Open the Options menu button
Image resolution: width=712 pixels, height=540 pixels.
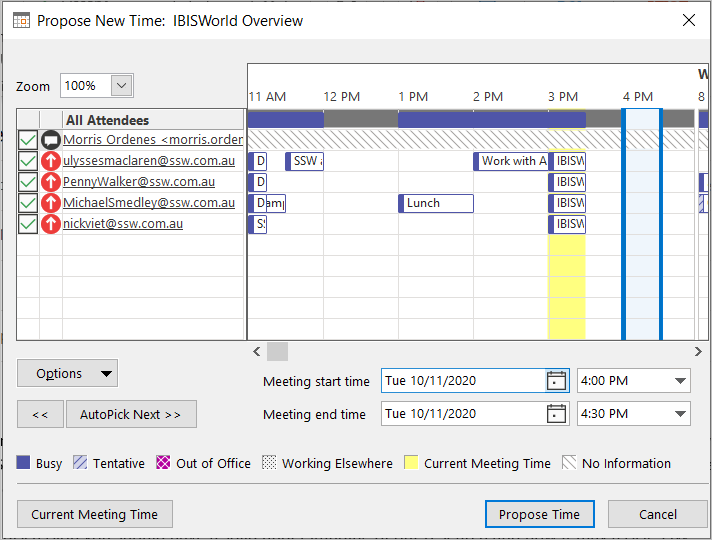coord(67,374)
